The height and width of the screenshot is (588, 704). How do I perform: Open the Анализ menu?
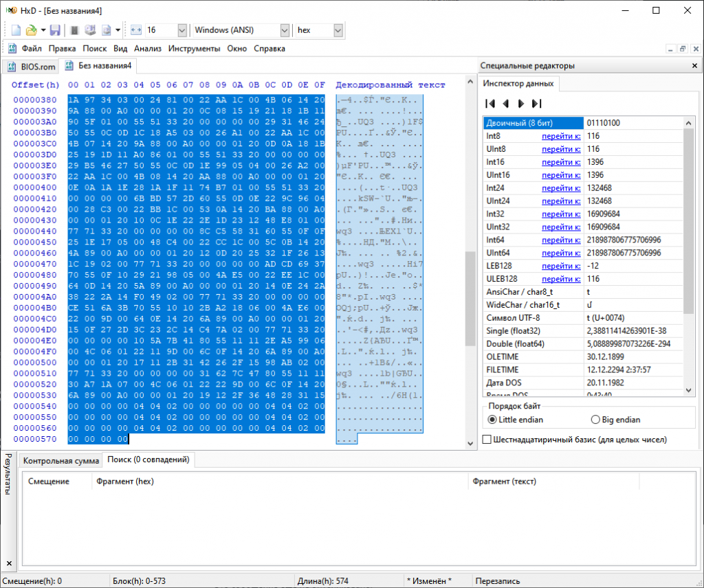pos(148,49)
